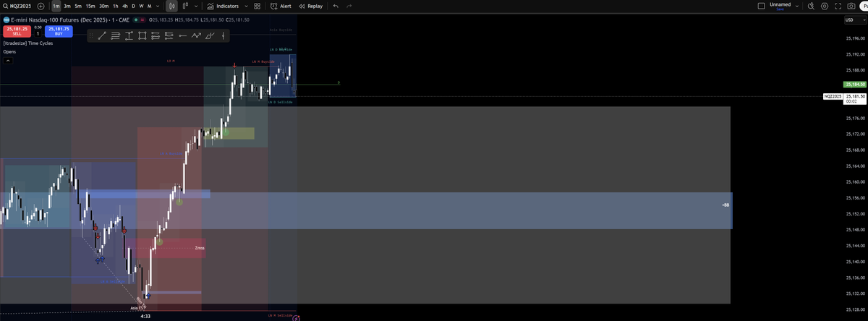Screen dimensions: 868x321
Task: Select the brush drawing tool
Action: [210, 35]
